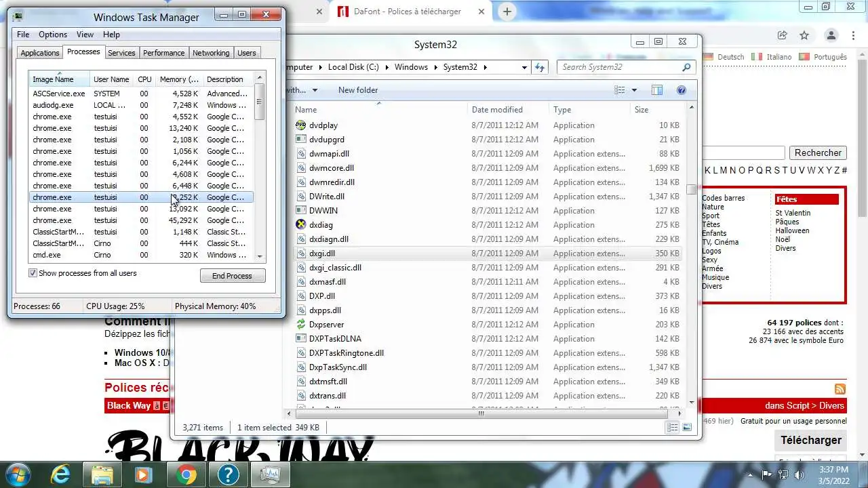
Task: Open Task Manager File menu
Action: 23,35
